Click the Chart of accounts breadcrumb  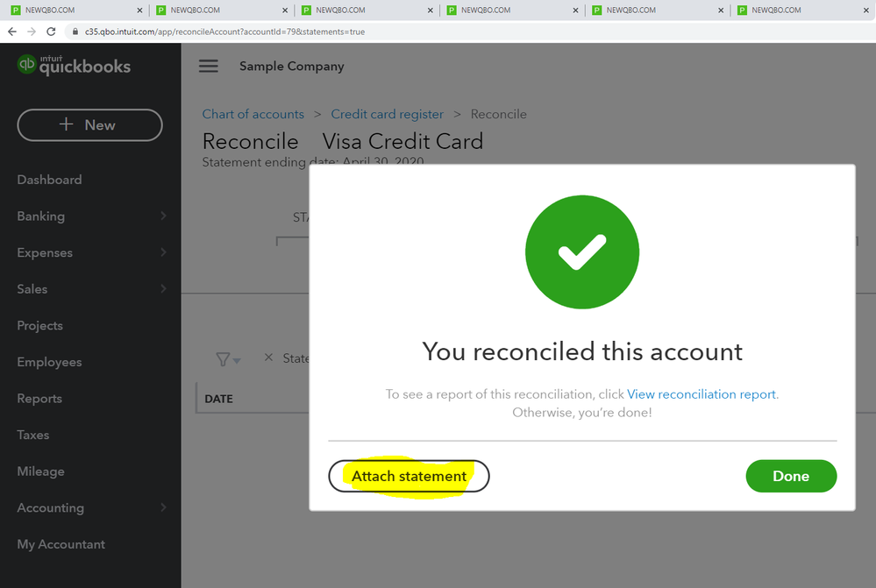[253, 114]
